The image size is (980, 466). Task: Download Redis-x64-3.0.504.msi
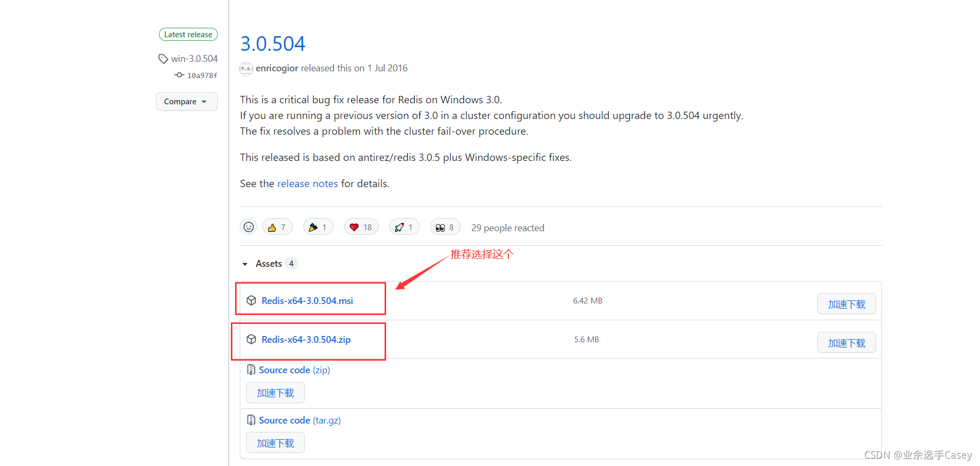(x=307, y=300)
